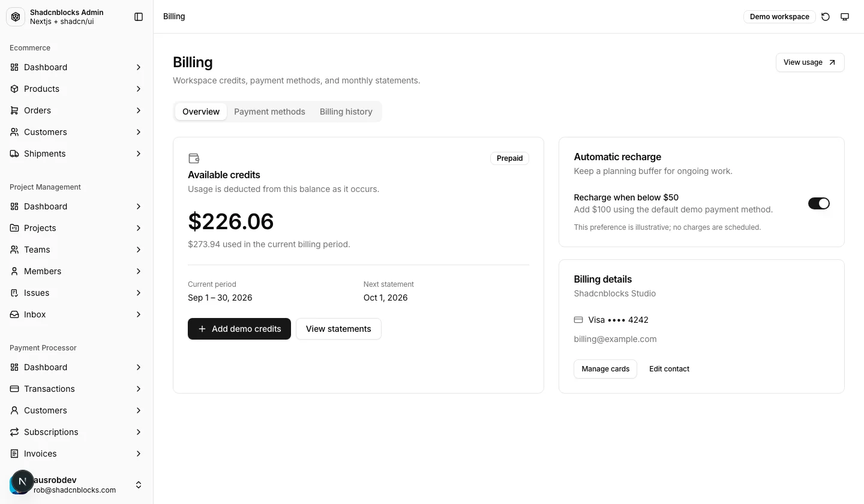Click the Oct 1, 2026 statement date
Viewport: 864px width, 504px height.
[385, 298]
